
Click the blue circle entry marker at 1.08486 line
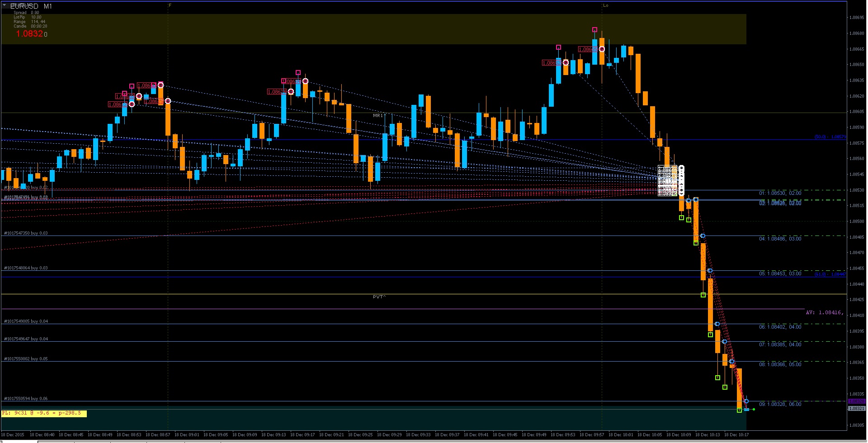703,236
